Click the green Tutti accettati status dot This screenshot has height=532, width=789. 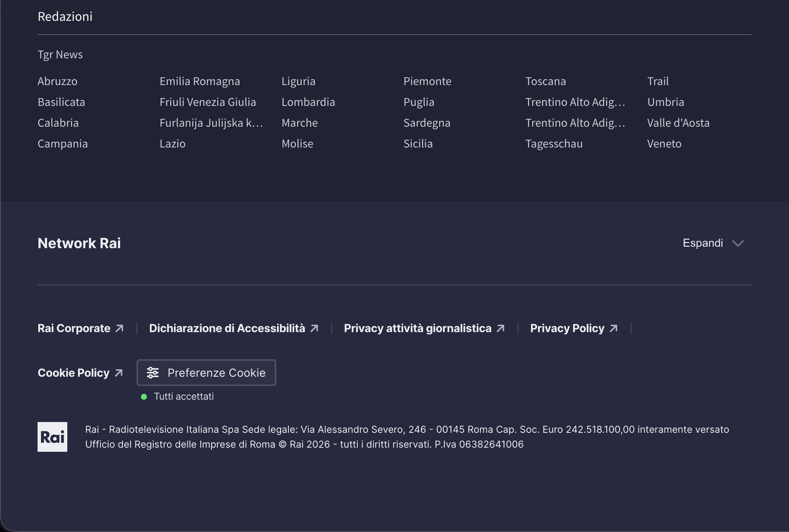pyautogui.click(x=144, y=397)
